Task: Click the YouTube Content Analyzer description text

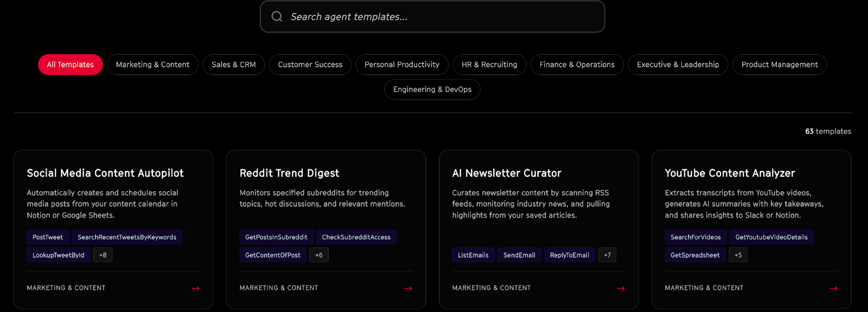Action: coord(744,204)
